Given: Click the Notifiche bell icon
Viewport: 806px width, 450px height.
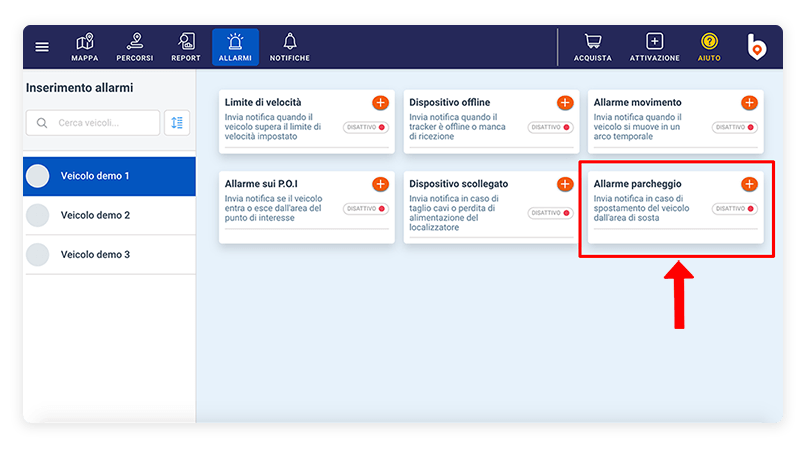Looking at the screenshot, I should click(x=290, y=46).
